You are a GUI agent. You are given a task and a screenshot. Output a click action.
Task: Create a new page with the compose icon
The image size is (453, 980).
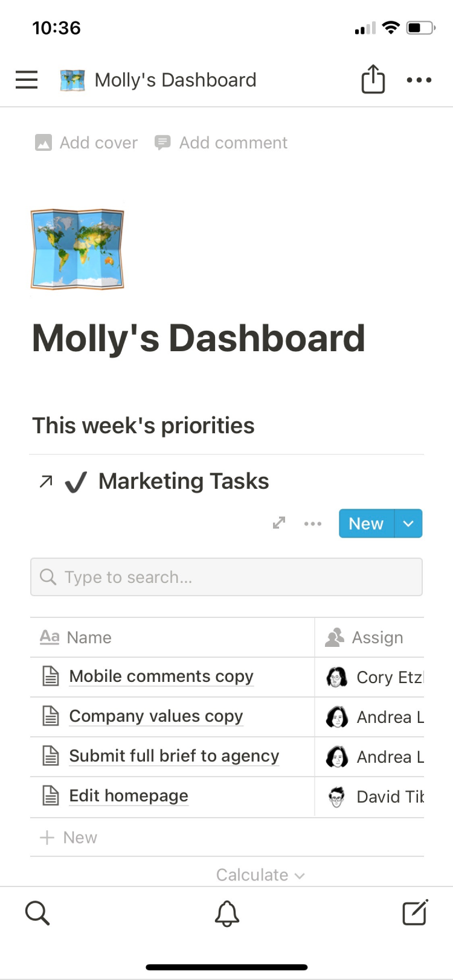pyautogui.click(x=415, y=913)
